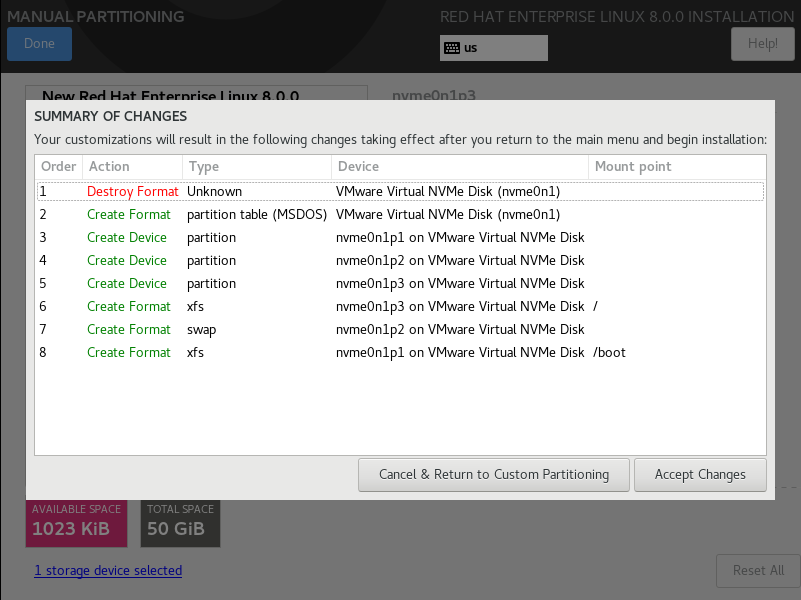Click Reset All button
The width and height of the screenshot is (801, 600).
tap(758, 570)
